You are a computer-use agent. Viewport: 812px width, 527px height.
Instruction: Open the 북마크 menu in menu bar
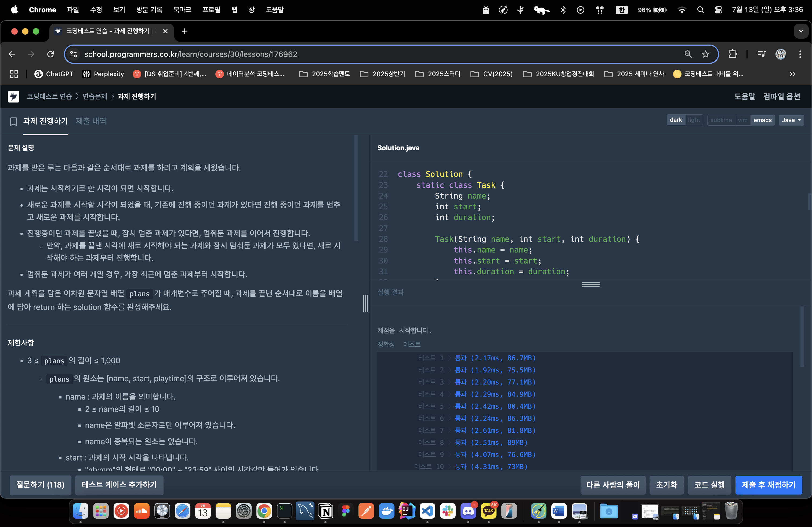[x=182, y=10]
